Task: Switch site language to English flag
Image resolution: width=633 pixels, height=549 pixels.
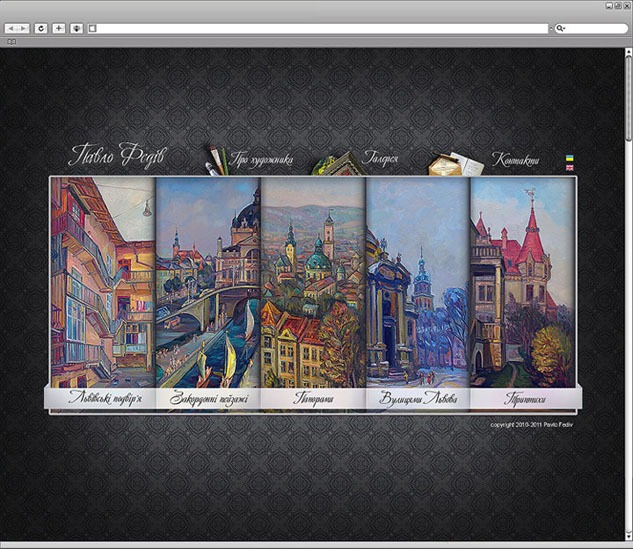Action: tap(570, 168)
